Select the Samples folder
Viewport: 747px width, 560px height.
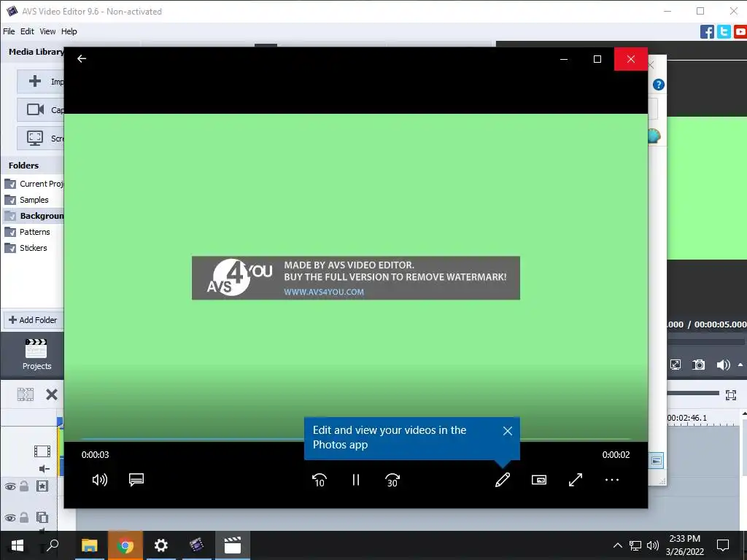pos(27,200)
